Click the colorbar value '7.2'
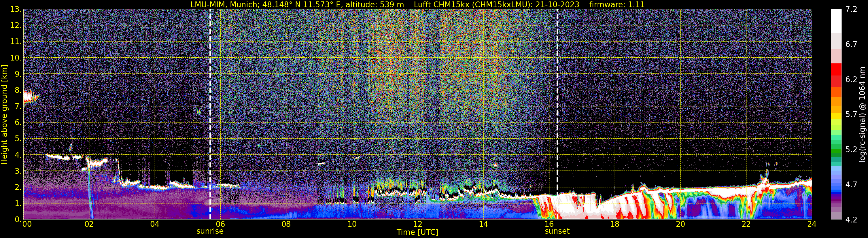The width and height of the screenshot is (868, 238). (x=851, y=10)
